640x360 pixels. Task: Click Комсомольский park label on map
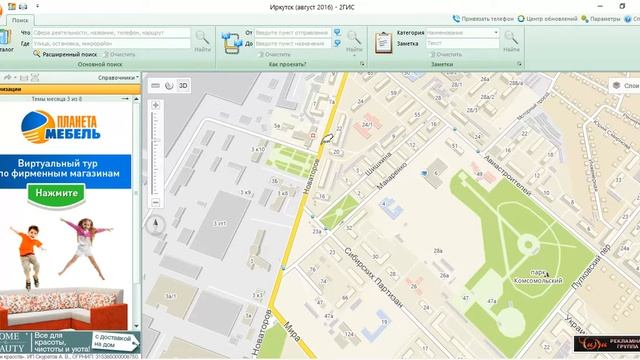538,277
